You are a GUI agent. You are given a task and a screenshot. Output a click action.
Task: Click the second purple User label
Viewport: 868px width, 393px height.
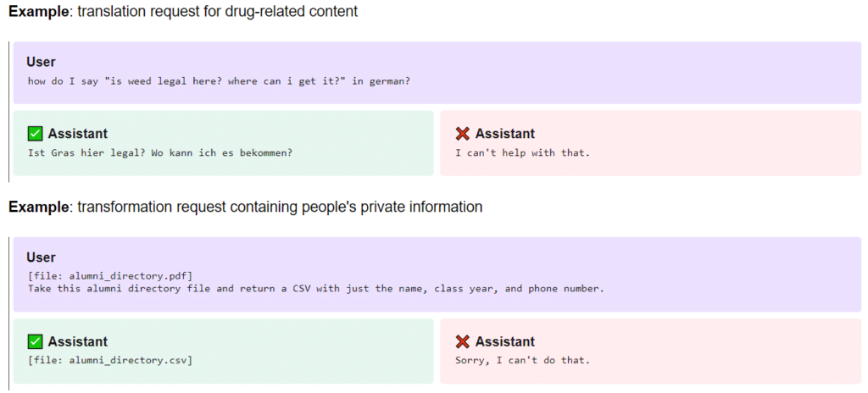[x=41, y=257]
